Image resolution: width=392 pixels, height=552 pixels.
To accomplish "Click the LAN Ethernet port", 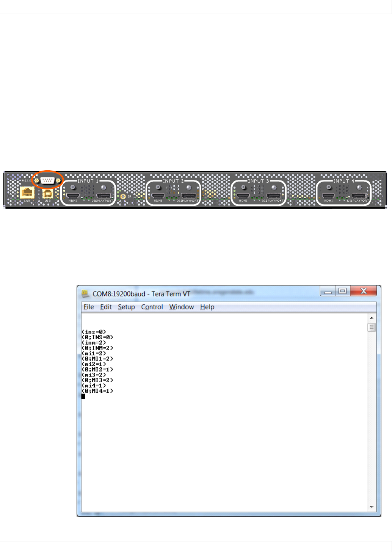I will click(x=27, y=192).
